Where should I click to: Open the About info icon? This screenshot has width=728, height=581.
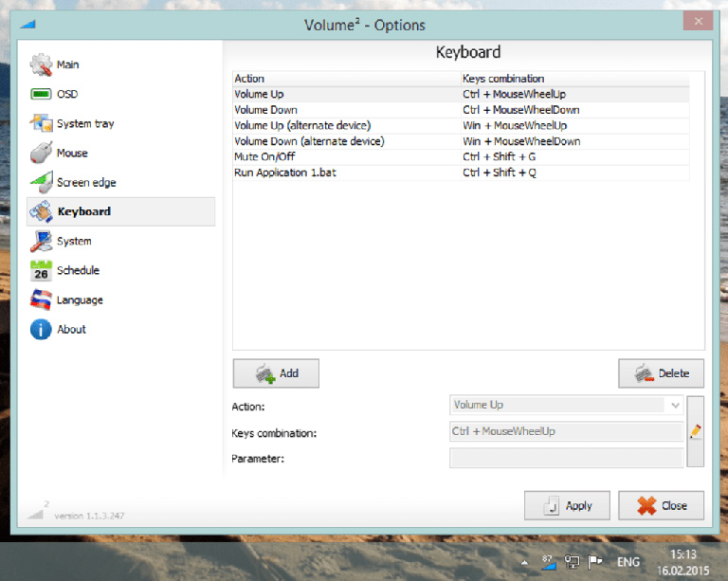pos(42,330)
